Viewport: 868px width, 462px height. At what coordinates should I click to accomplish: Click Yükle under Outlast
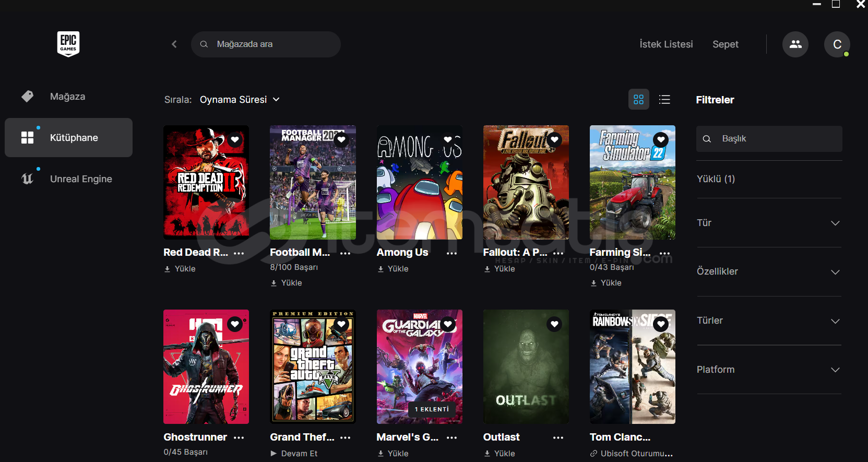coord(499,454)
